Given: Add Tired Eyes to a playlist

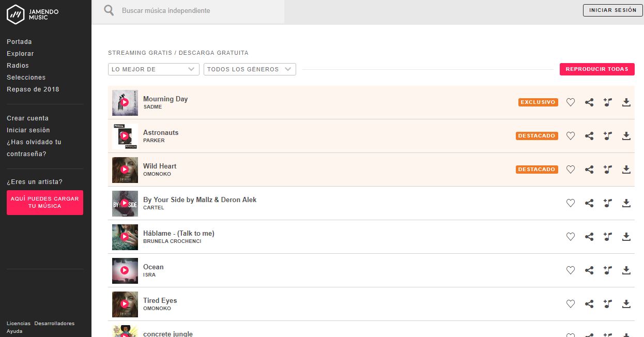Looking at the screenshot, I should pyautogui.click(x=608, y=304).
